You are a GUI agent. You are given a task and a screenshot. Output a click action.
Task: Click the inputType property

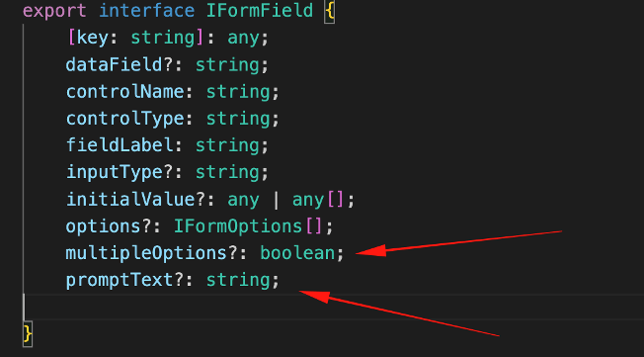tap(115, 173)
